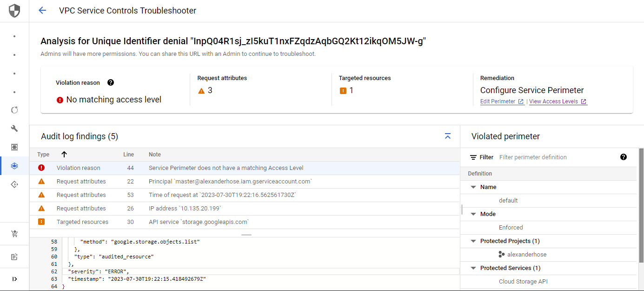Select the Time of request finding row
Screen dimensions: 644x291
coord(245,195)
